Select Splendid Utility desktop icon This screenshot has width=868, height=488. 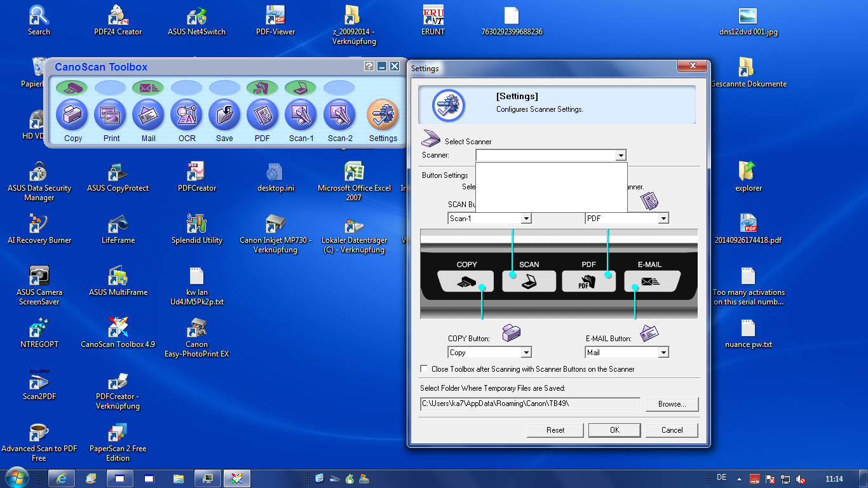[x=196, y=229]
